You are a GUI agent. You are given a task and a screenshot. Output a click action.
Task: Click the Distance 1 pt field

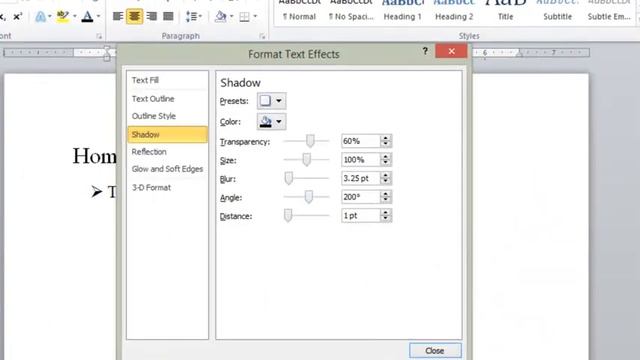[x=361, y=216]
